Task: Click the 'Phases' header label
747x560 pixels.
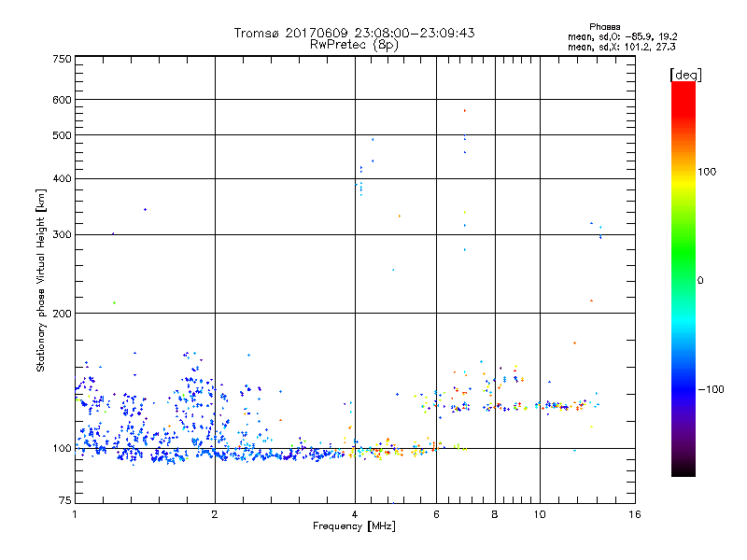Action: click(x=604, y=27)
